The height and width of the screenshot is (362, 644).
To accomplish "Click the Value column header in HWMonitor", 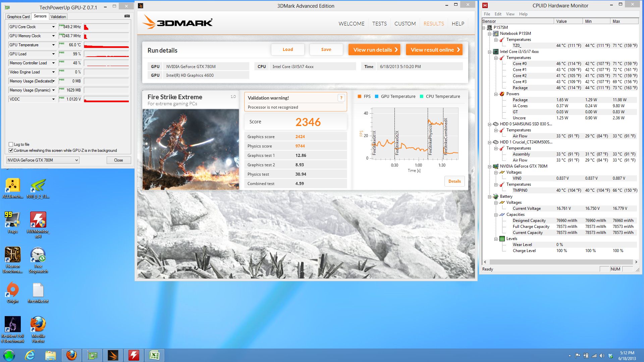I will [568, 21].
